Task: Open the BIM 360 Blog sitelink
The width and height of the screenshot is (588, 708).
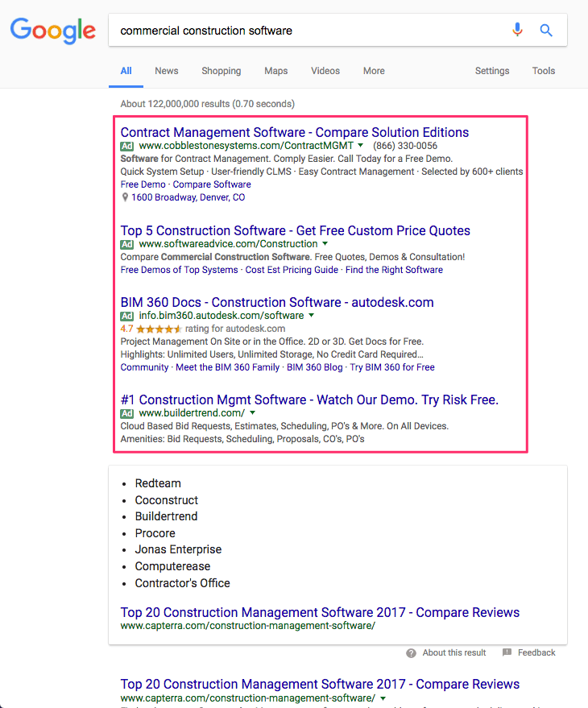Action: click(315, 367)
